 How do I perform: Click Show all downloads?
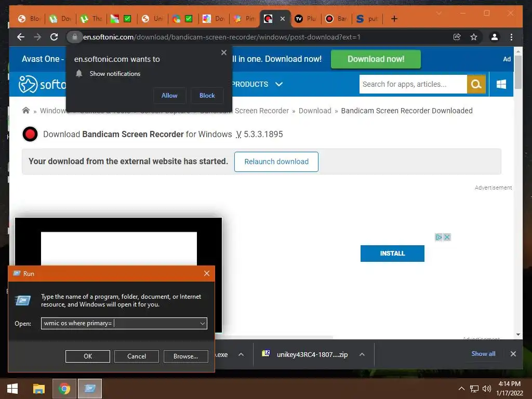tap(483, 354)
